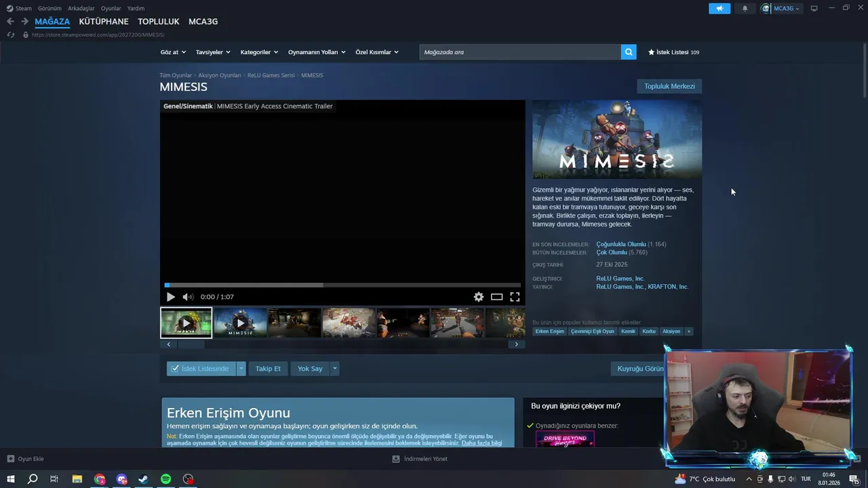The height and width of the screenshot is (488, 868).
Task: Open the MCA3G profile tab
Action: [x=203, y=22]
